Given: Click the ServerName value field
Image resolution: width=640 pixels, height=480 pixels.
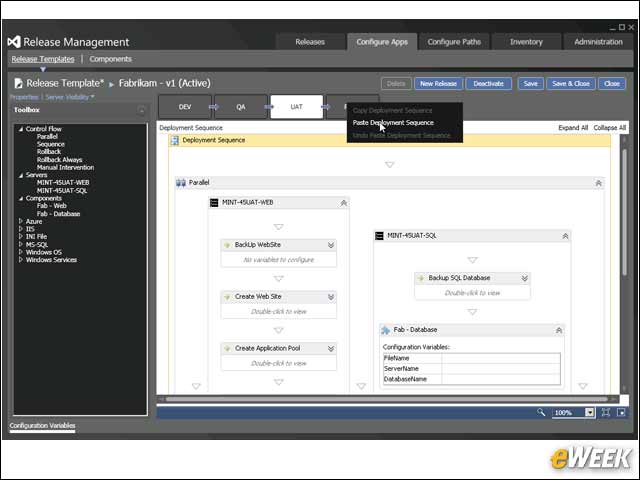Looking at the screenshot, I should [501, 369].
